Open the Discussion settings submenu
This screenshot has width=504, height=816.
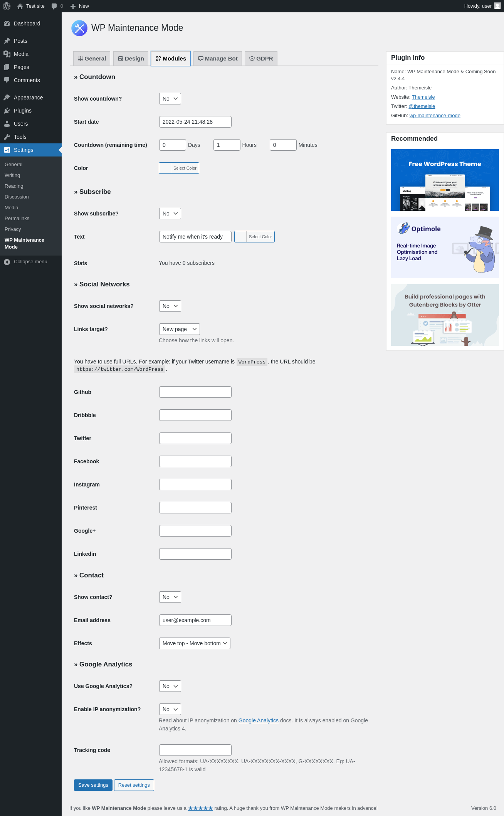(x=17, y=197)
